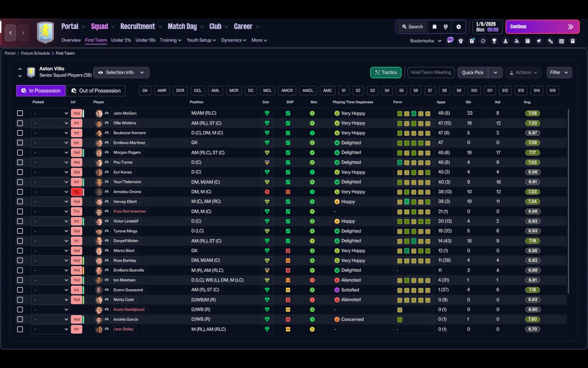The height and width of the screenshot is (368, 588).
Task: Open the trophy competitions shortcut icon
Action: (494, 41)
